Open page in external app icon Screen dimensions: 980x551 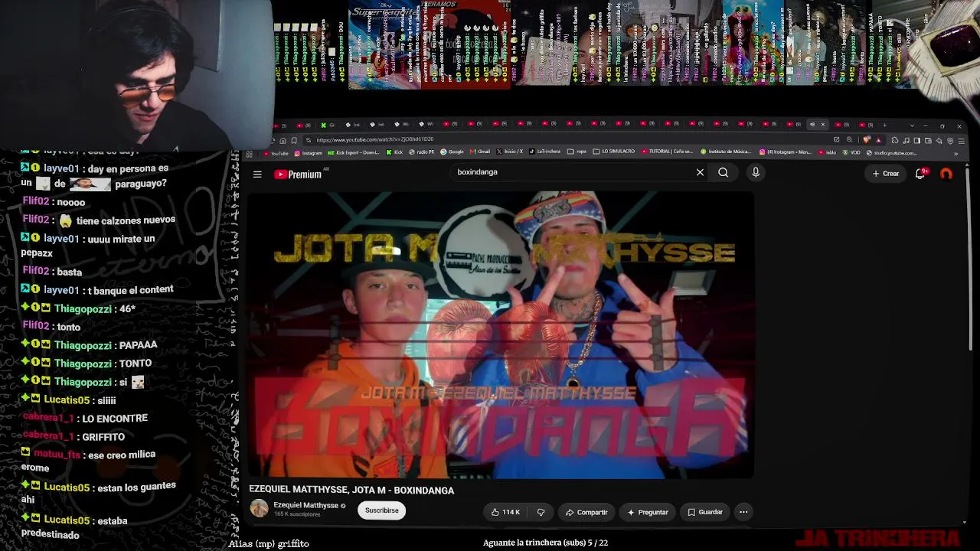click(x=837, y=140)
